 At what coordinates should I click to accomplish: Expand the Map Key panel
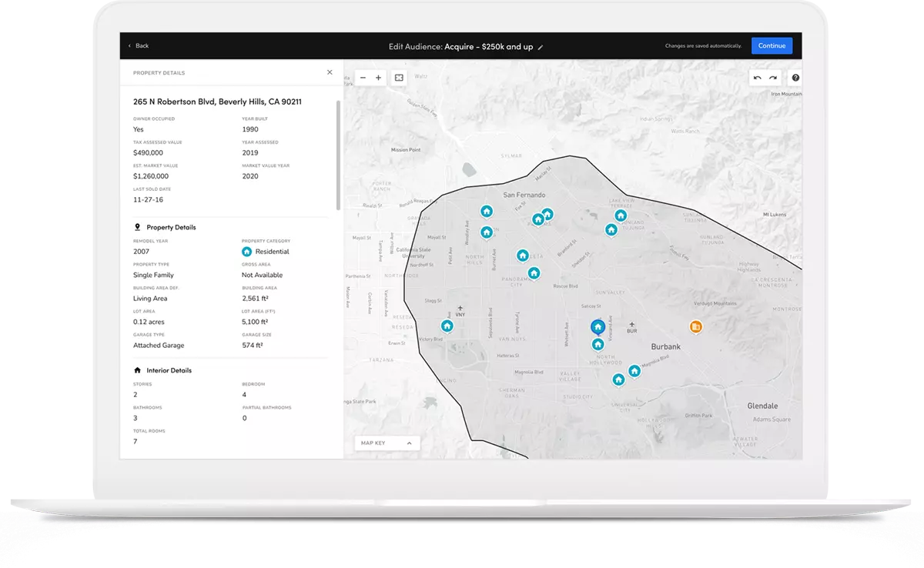click(x=387, y=443)
